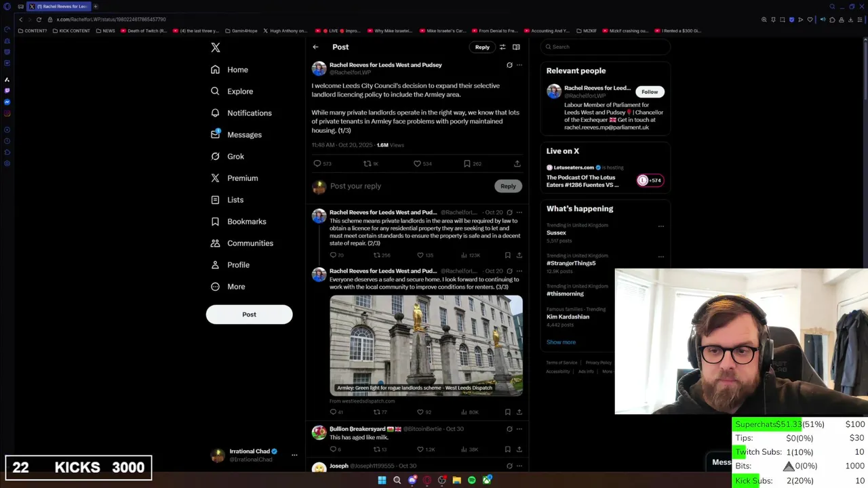Open Grok in the sidebar
This screenshot has height=488, width=868.
coord(227,157)
